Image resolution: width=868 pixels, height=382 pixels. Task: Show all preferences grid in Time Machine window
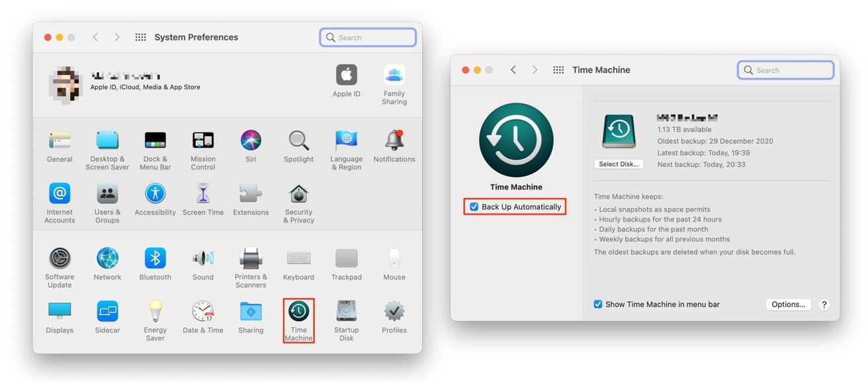558,70
